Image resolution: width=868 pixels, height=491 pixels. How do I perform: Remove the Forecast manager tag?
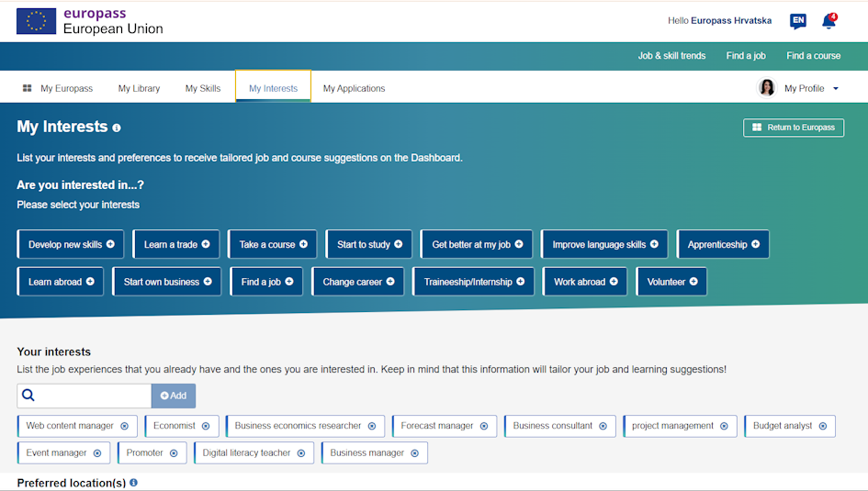pos(484,427)
